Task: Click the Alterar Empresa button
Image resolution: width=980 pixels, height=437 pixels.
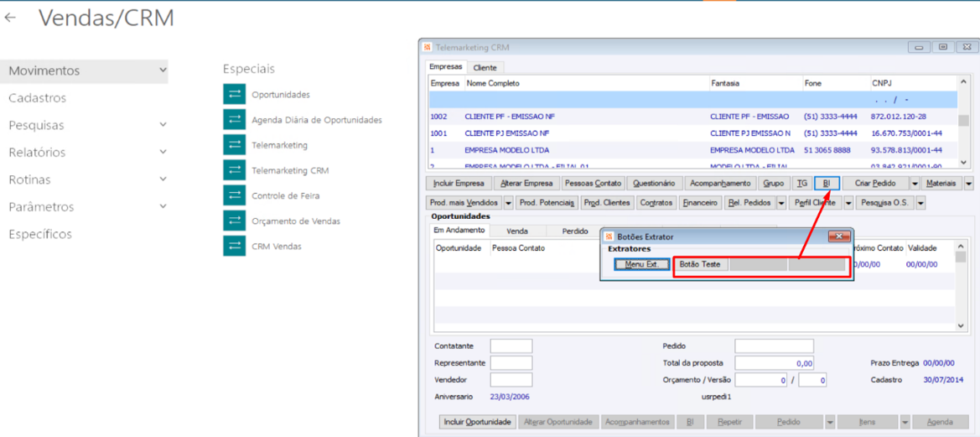Action: 526,183
